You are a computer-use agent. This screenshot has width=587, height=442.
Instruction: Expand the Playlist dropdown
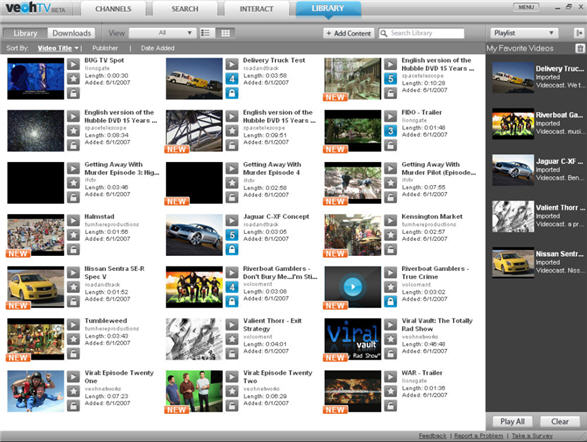pos(524,33)
